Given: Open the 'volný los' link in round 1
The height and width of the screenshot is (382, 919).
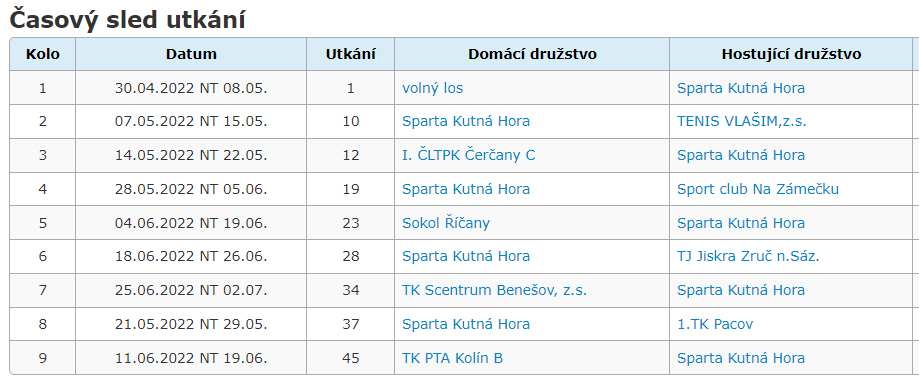Looking at the screenshot, I should (432, 88).
